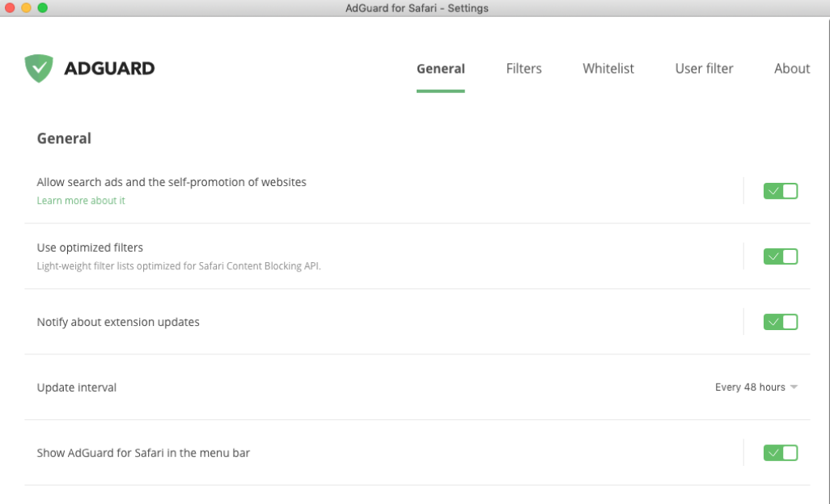This screenshot has height=504, width=830.
Task: Toggle Show AdGuard in the menu bar switch
Action: pyautogui.click(x=780, y=453)
